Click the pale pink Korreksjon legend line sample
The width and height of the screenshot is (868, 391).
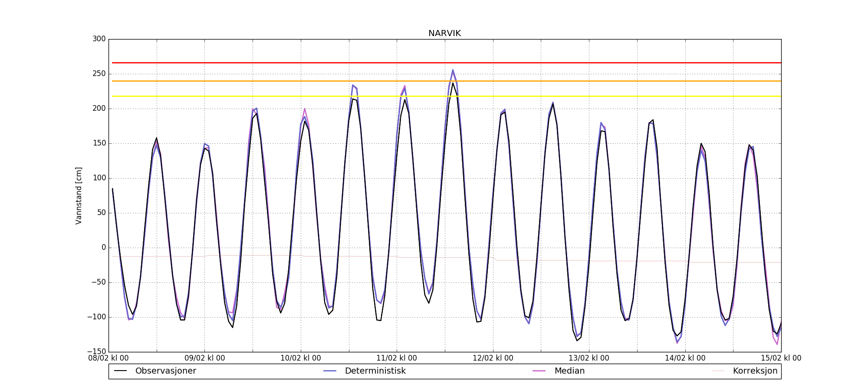[x=718, y=371]
